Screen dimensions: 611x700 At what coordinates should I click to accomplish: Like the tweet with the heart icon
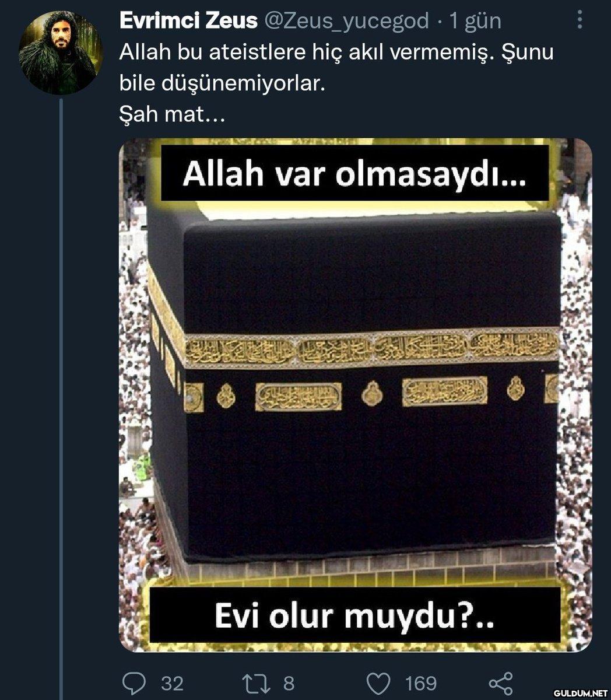[x=378, y=682]
